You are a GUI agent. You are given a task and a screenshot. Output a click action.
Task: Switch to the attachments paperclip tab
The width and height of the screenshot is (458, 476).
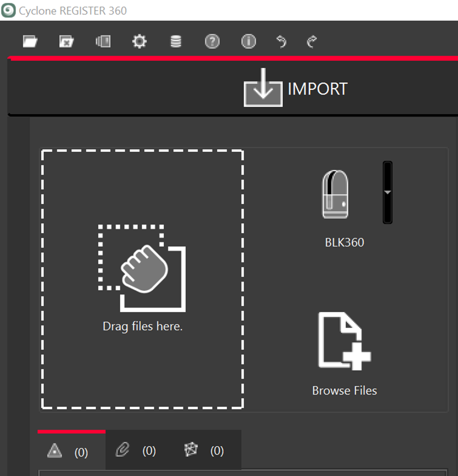[135, 451]
